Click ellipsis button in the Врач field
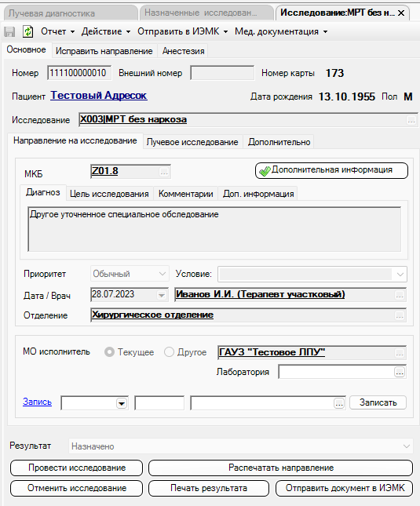The height and width of the screenshot is (506, 420). [400, 295]
